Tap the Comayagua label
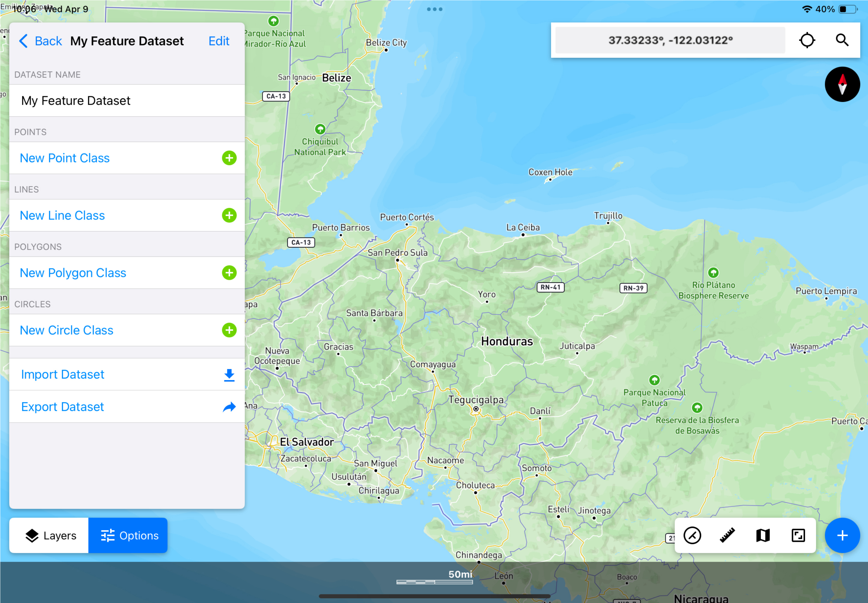The image size is (868, 603). (433, 364)
